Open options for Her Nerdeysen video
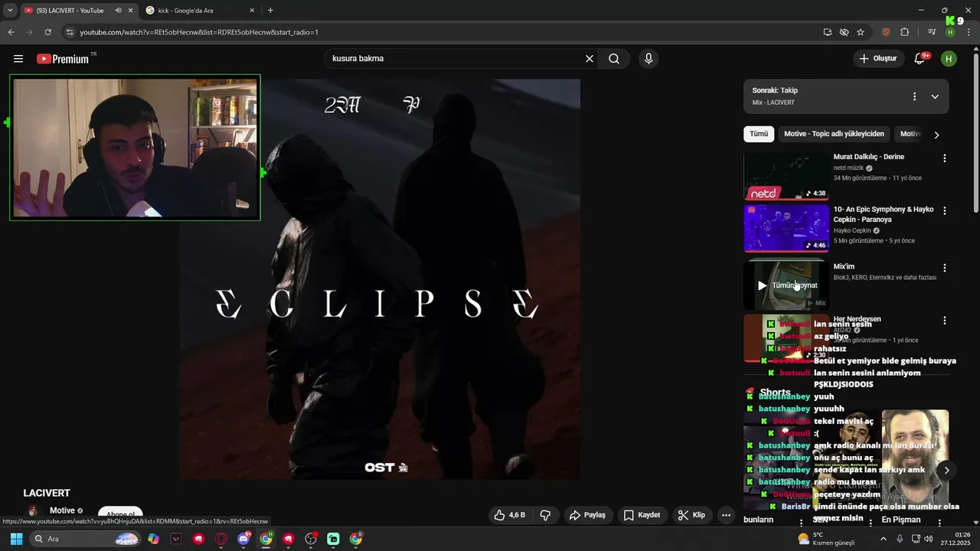This screenshot has height=551, width=980. pos(945,321)
